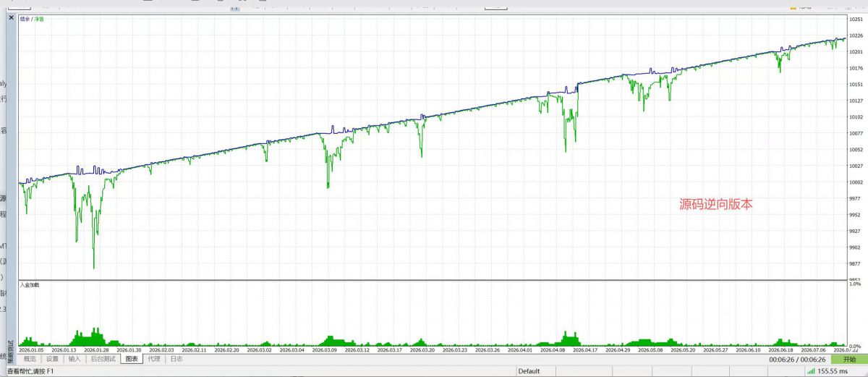Select the 图表 chart tab

point(132,359)
